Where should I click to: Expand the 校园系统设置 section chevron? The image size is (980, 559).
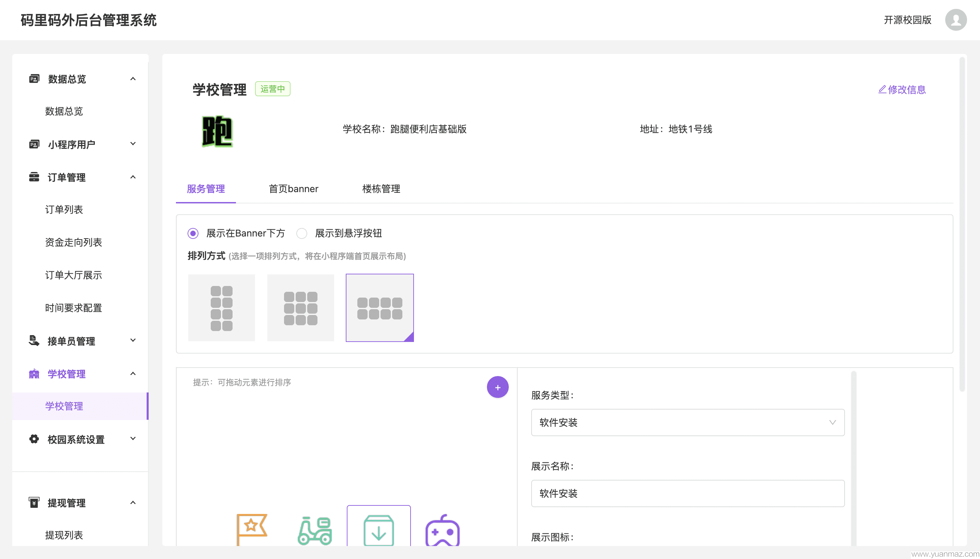133,439
